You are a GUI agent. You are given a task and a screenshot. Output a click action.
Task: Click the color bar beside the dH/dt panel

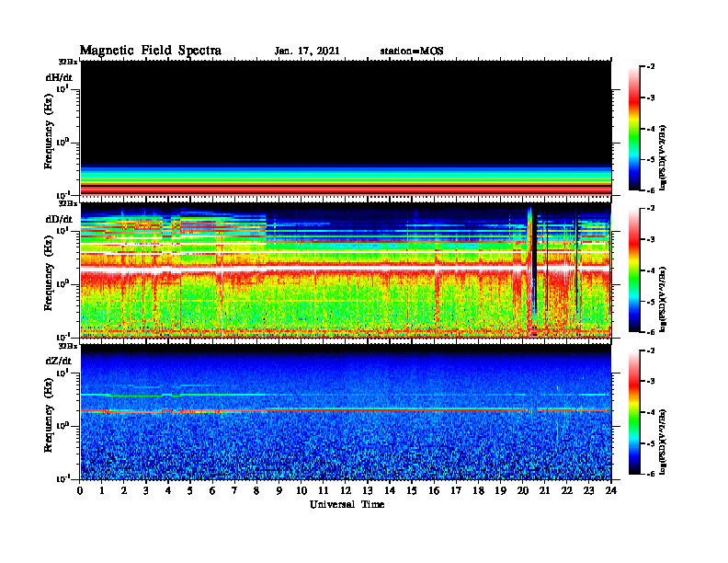coord(634,129)
